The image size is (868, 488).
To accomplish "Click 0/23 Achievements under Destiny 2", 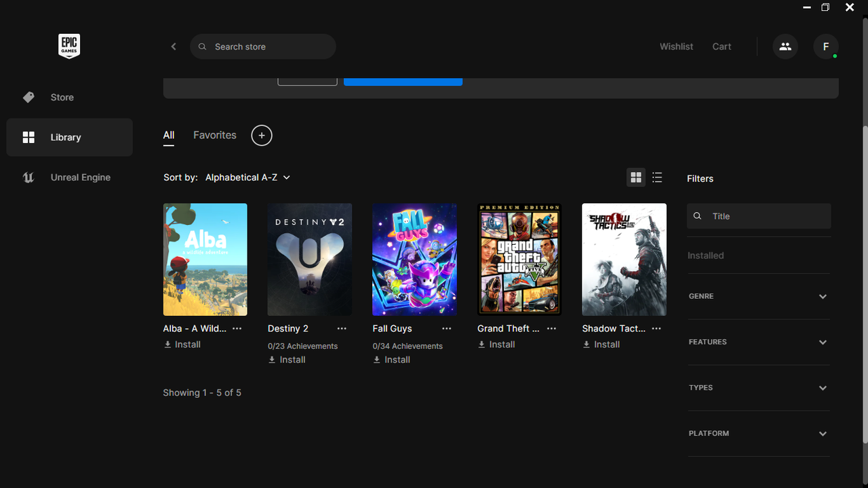I will tap(302, 346).
